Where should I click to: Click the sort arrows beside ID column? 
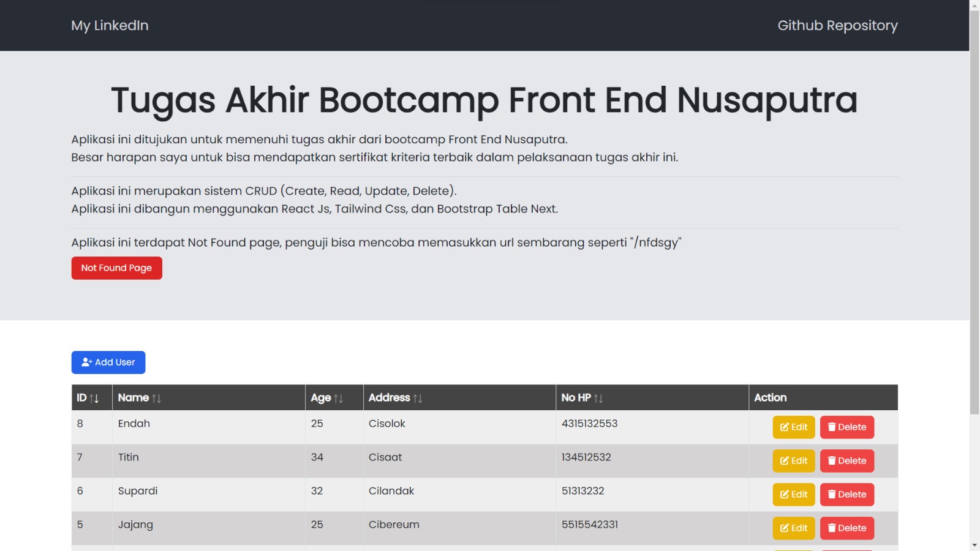tap(94, 399)
